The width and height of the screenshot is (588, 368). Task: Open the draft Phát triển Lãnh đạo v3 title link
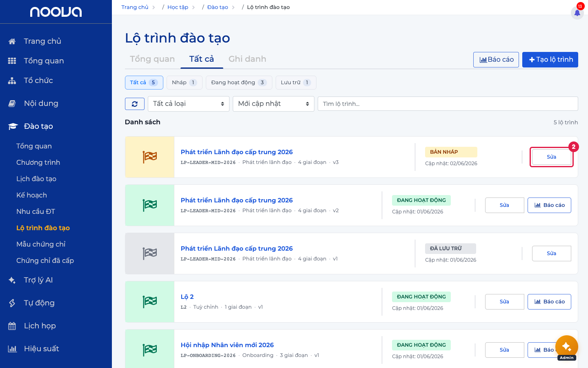[x=237, y=152]
